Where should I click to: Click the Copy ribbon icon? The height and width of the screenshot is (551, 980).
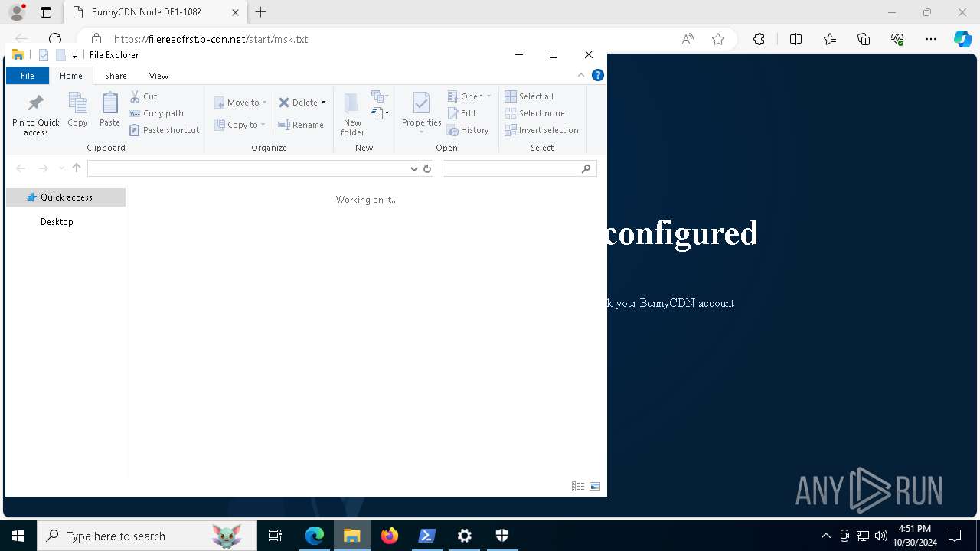(77, 109)
